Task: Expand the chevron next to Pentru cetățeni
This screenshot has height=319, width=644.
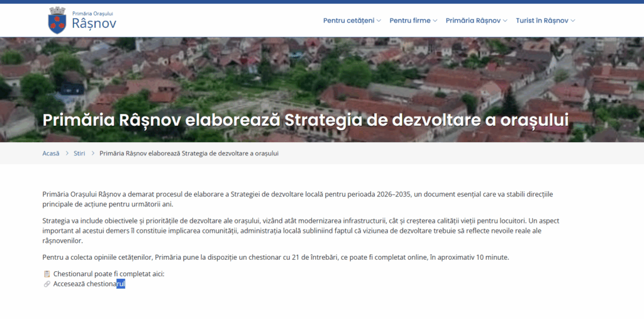Action: 379,21
